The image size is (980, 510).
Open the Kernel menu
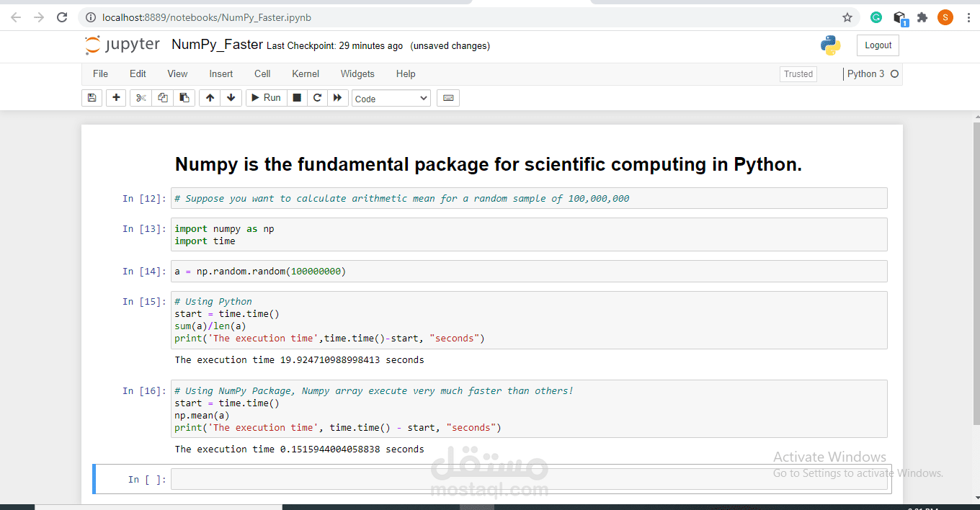click(x=306, y=74)
